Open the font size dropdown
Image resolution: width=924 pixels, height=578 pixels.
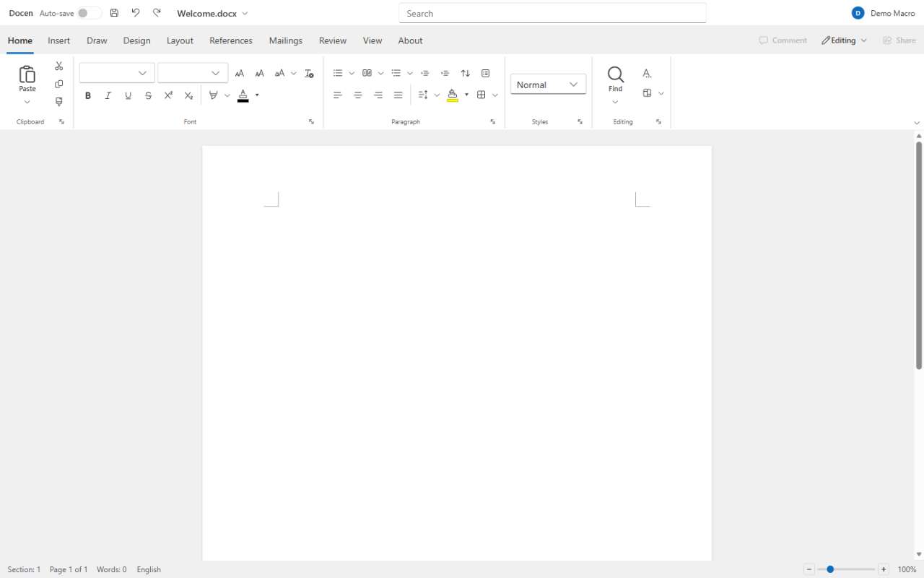click(193, 73)
